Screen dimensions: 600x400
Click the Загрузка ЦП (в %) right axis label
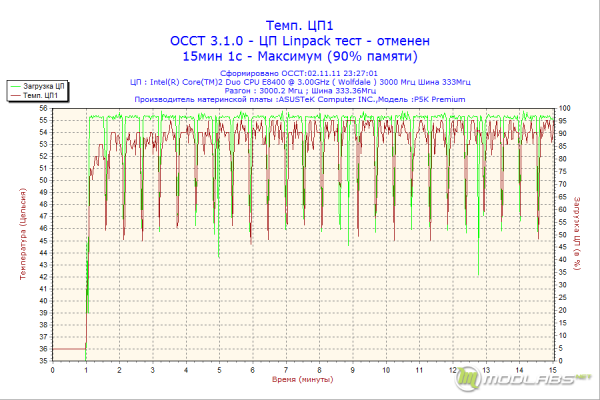[577, 233]
